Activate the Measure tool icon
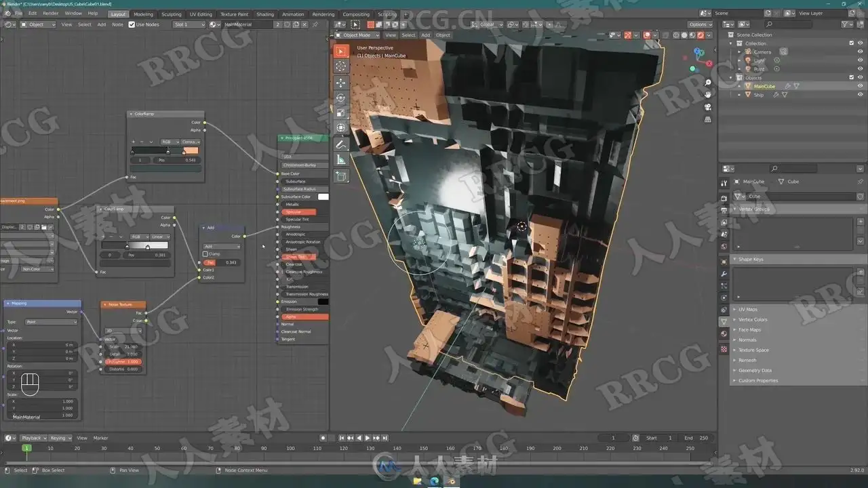 [340, 159]
